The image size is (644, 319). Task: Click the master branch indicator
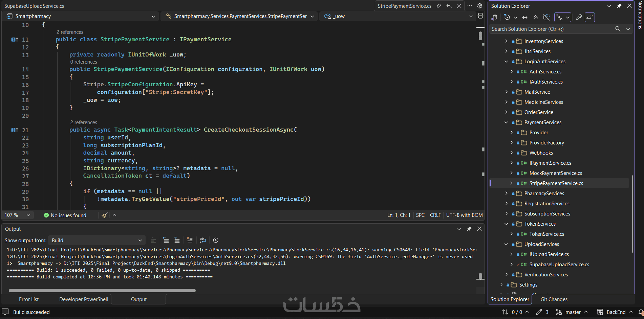pyautogui.click(x=572, y=312)
